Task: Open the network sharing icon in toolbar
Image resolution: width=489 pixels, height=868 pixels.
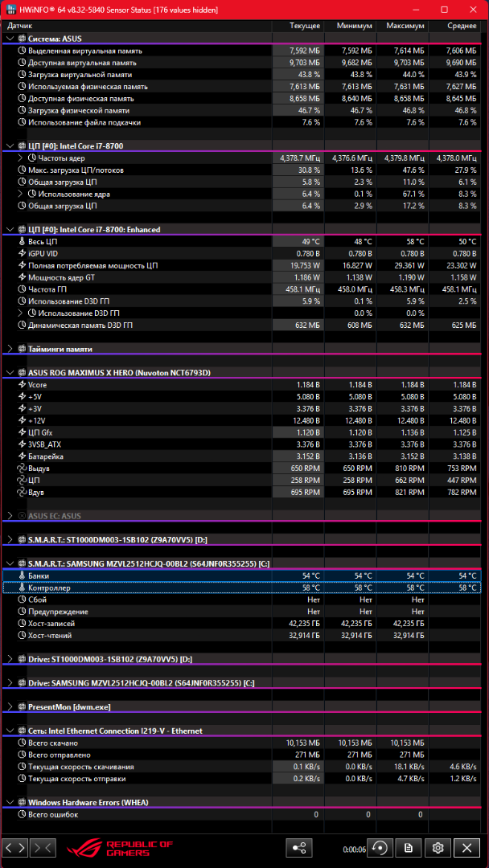Action: point(299,847)
